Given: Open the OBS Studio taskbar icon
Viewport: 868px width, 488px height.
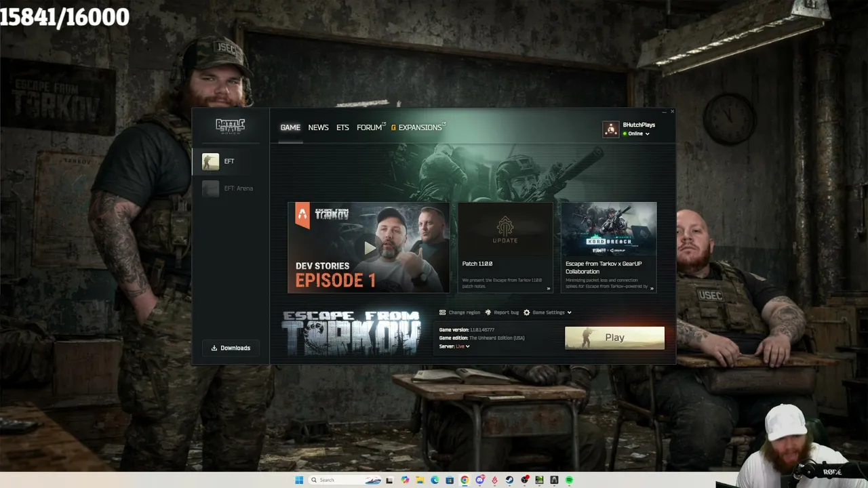Looking at the screenshot, I should click(524, 480).
